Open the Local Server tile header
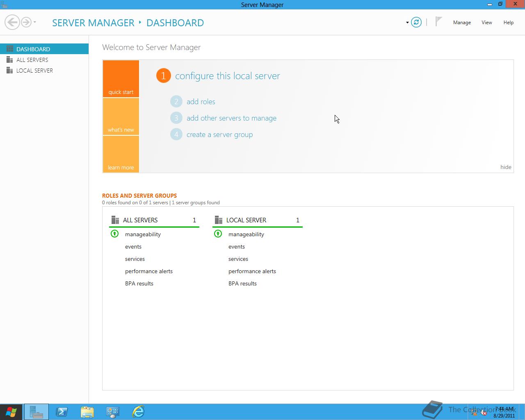This screenshot has width=525, height=420. (258, 220)
